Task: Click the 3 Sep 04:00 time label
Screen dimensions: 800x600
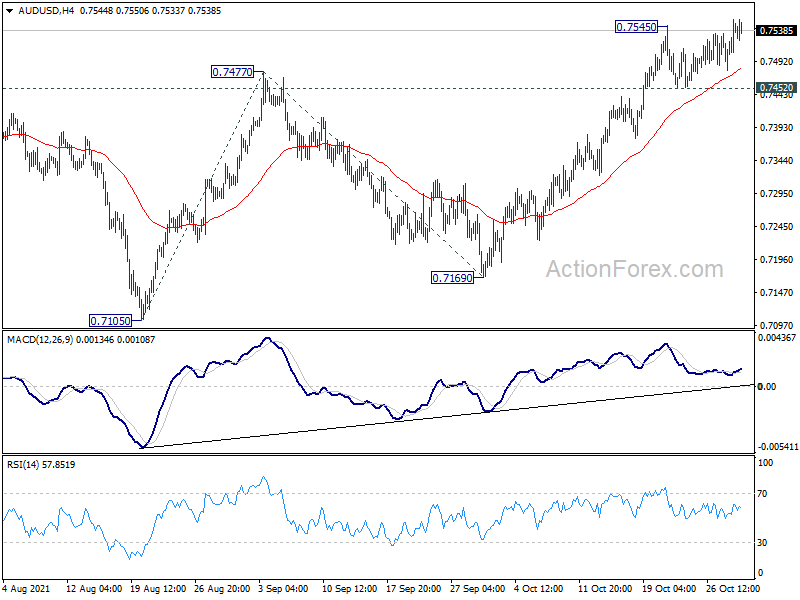Action: click(283, 589)
